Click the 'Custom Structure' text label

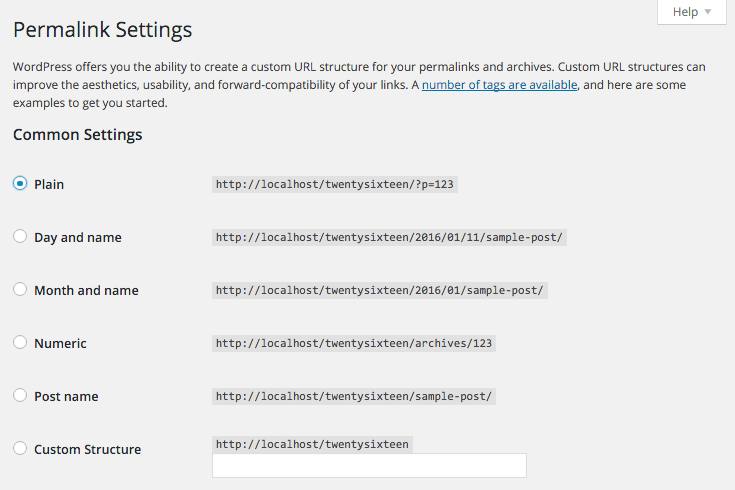88,449
